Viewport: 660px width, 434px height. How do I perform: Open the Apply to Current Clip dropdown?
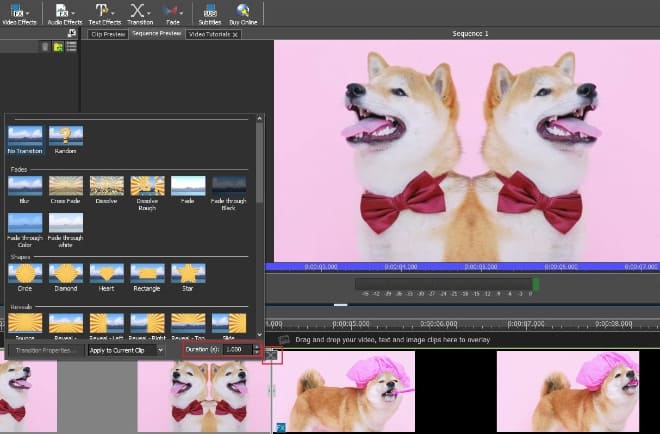[x=126, y=350]
